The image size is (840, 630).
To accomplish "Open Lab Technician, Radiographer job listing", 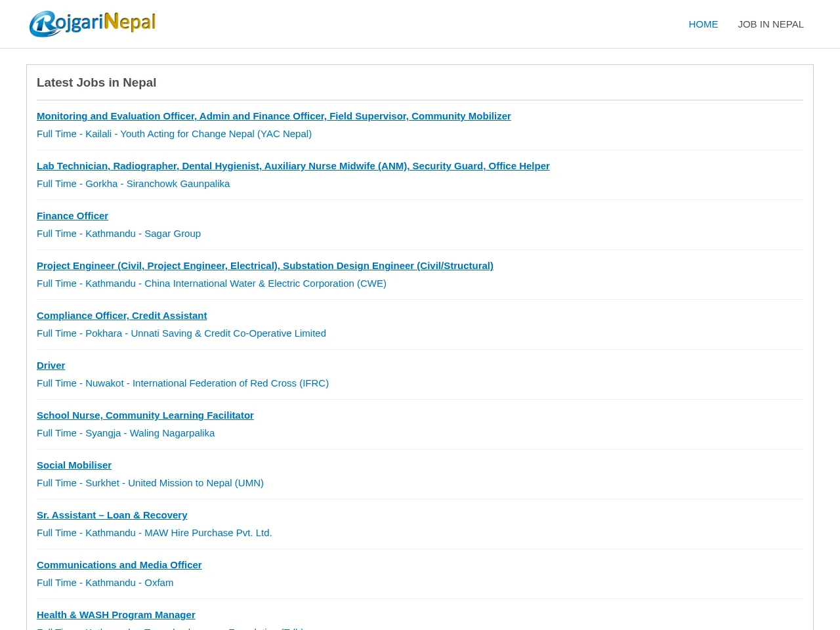I will [293, 166].
